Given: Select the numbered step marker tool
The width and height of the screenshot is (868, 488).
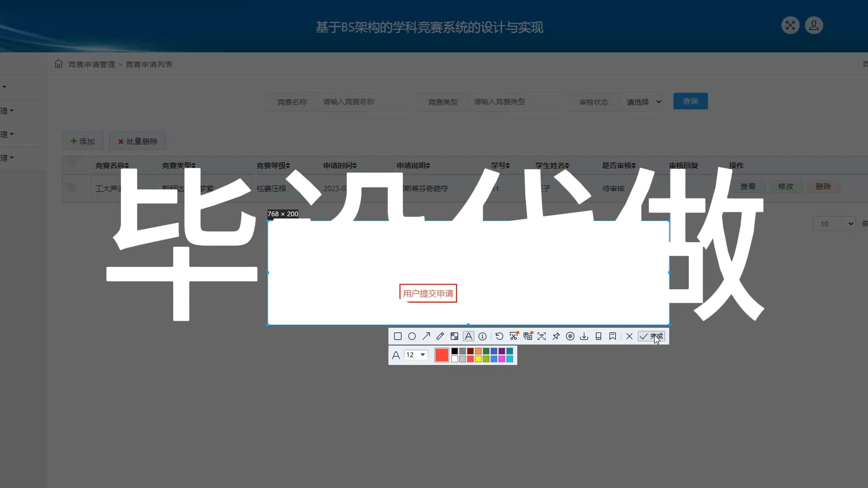Looking at the screenshot, I should 482,336.
